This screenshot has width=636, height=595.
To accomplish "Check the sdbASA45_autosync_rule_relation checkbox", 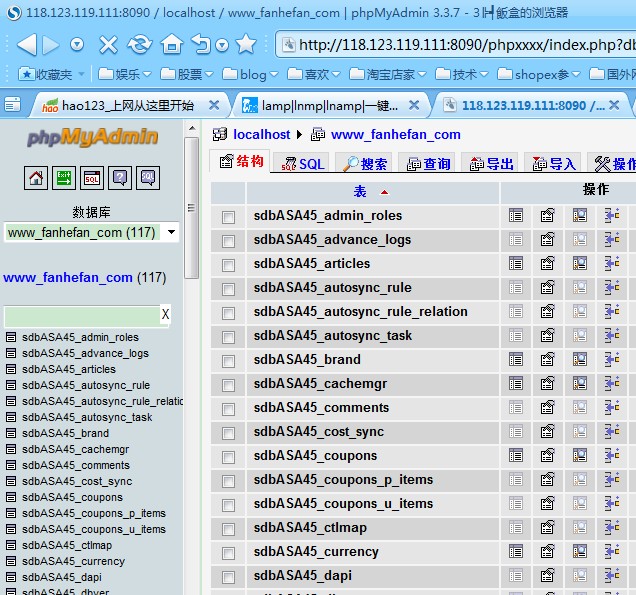I will point(228,313).
